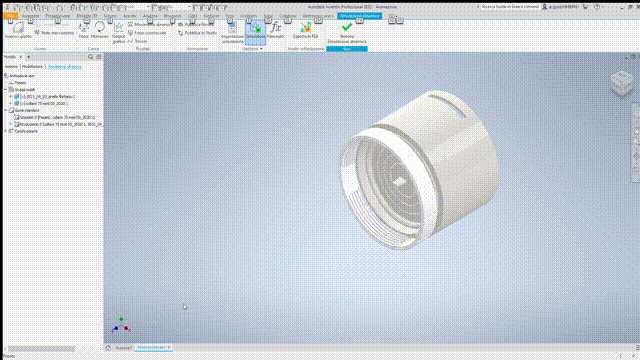This screenshot has height=360, width=640.
Task: Open the Parametri fx dialog
Action: tap(276, 30)
